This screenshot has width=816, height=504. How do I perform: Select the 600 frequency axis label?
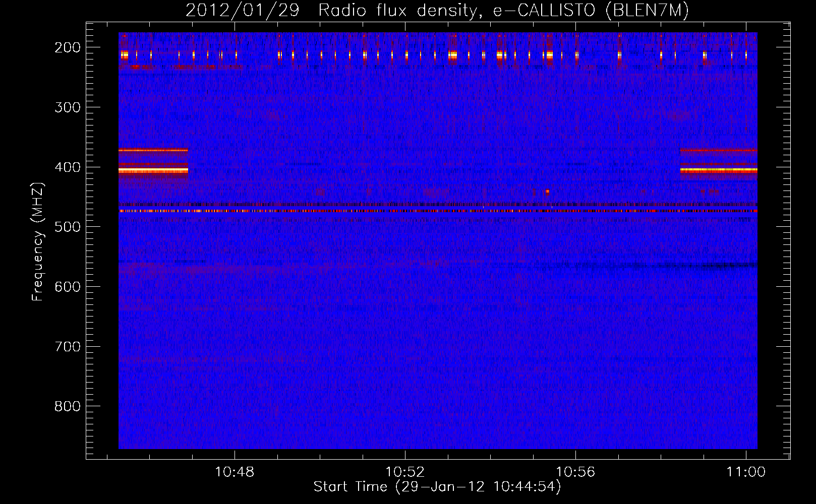click(x=68, y=287)
